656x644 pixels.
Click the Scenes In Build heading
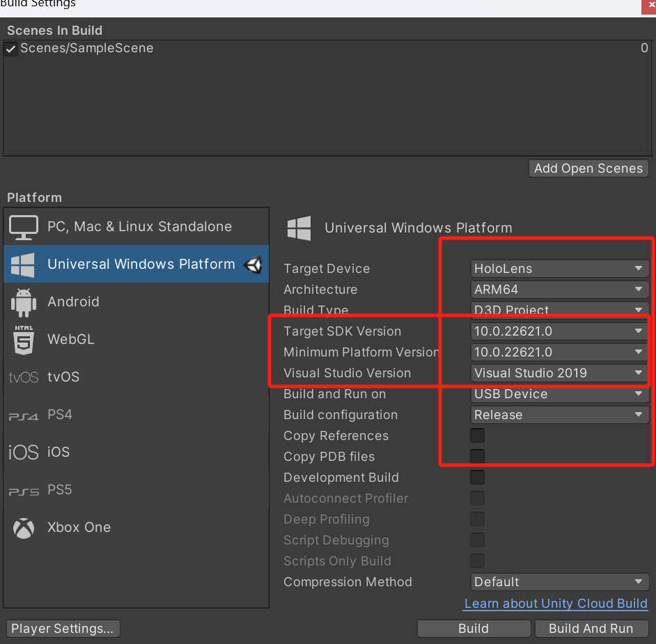pos(55,31)
